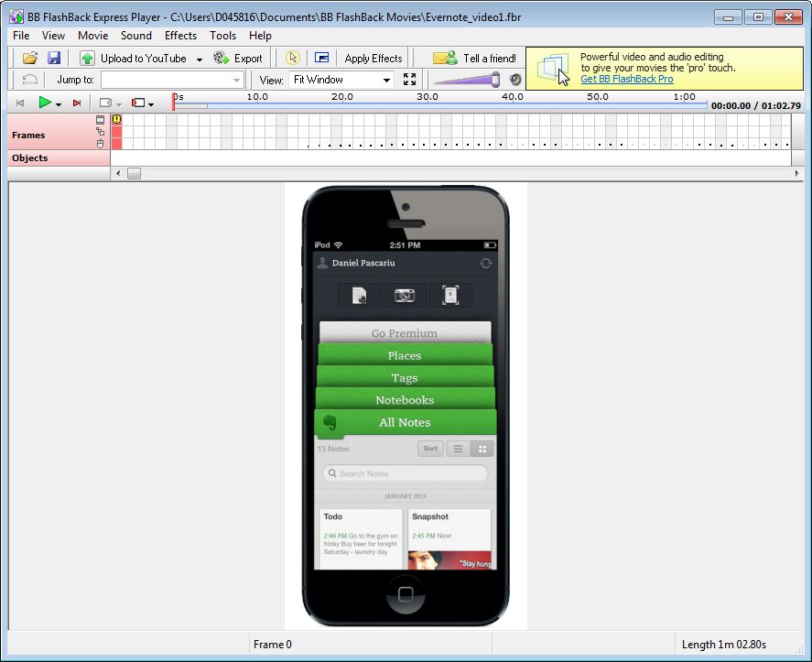
Task: Click the timeline scroll right arrow
Action: [797, 174]
